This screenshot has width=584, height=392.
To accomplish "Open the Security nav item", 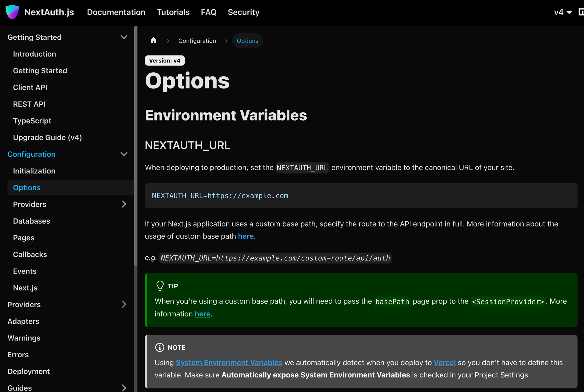I will point(244,12).
